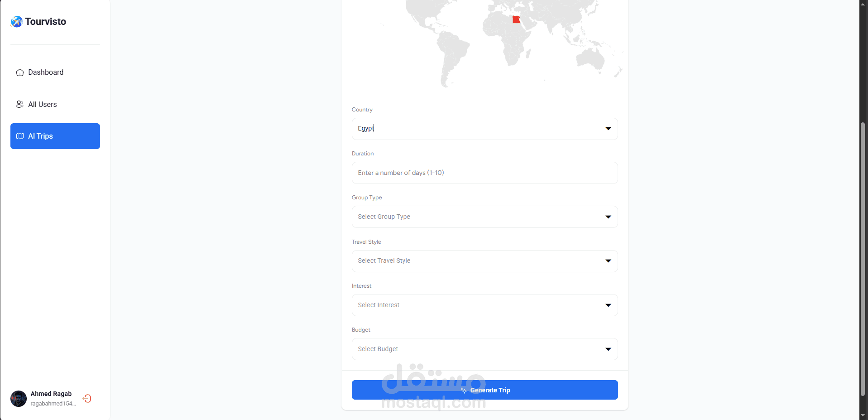Open the Country dropdown arrow
Viewport: 868px width, 420px height.
click(x=608, y=129)
